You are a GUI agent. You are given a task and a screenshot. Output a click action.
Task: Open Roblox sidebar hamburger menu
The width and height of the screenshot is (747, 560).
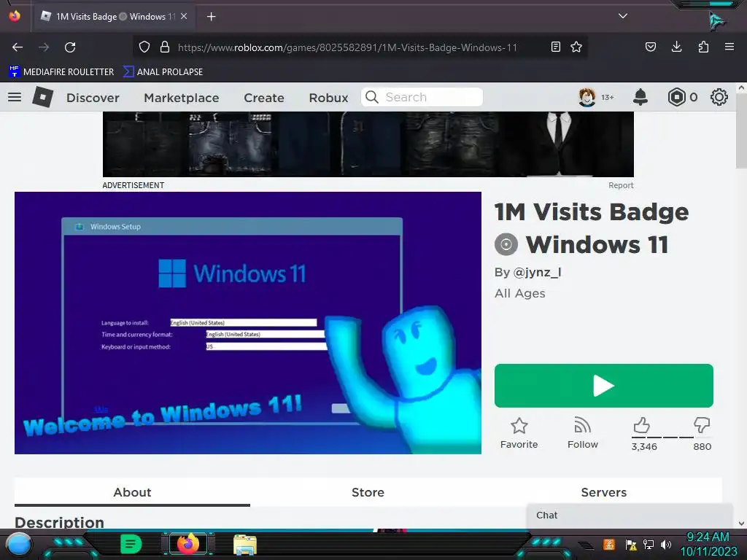pyautogui.click(x=15, y=97)
